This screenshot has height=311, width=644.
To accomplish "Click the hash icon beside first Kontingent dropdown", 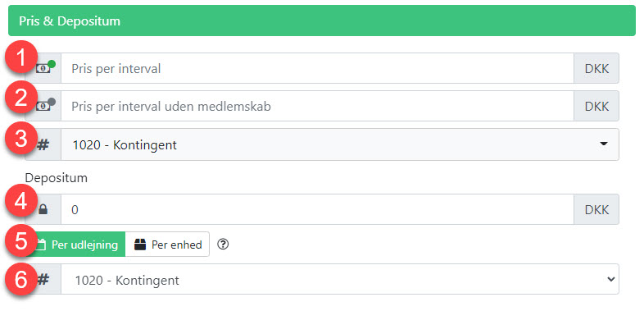I will (43, 144).
